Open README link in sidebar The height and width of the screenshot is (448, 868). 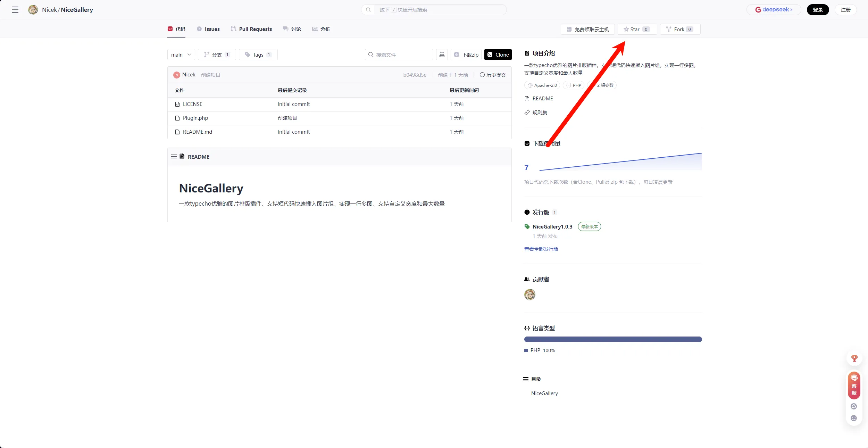(x=539, y=99)
